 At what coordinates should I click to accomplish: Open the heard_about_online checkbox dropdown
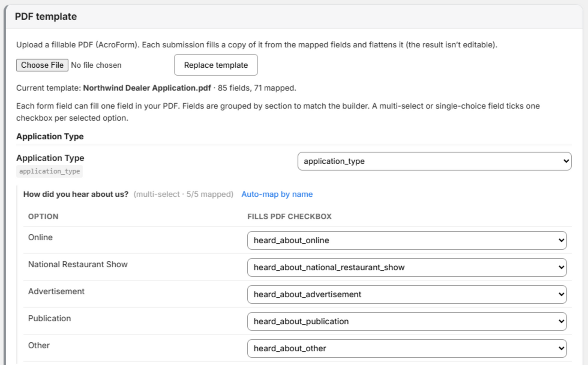[407, 240]
